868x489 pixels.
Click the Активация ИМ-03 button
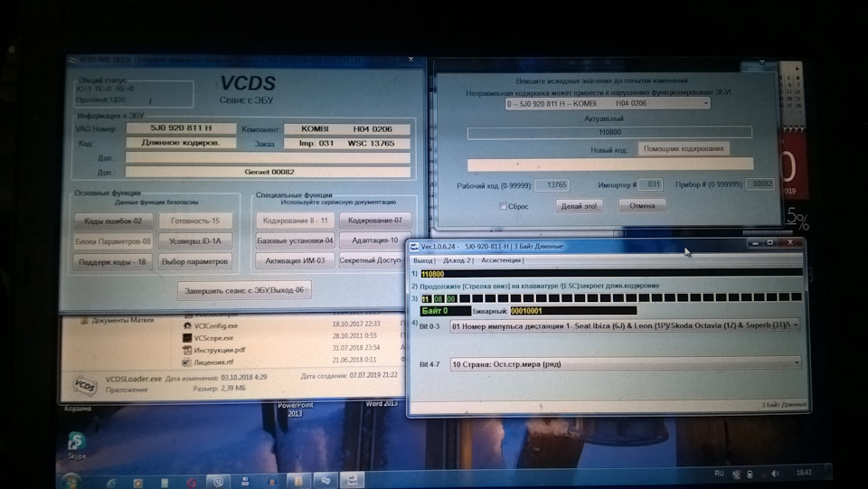point(295,260)
